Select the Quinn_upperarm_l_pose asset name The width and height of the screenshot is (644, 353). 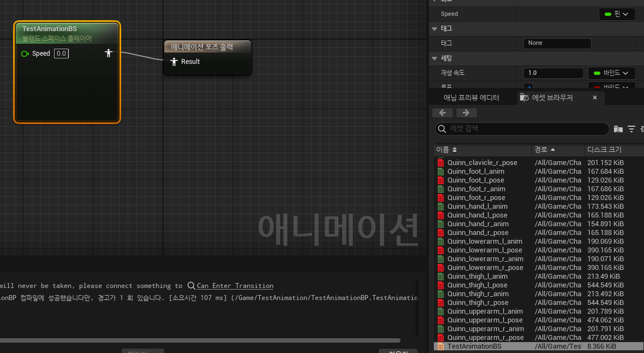pyautogui.click(x=485, y=320)
